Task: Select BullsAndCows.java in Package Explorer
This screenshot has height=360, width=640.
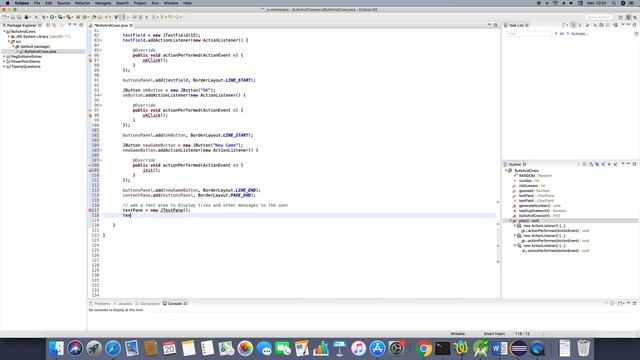Action: tap(40, 51)
